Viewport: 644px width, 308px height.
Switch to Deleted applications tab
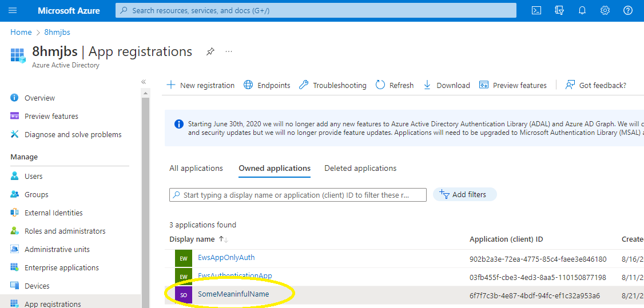[x=360, y=168]
